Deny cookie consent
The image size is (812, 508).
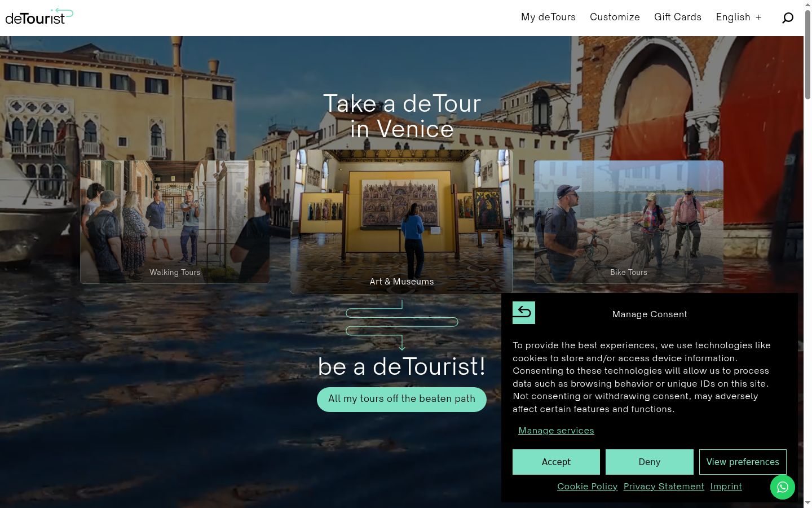(650, 462)
